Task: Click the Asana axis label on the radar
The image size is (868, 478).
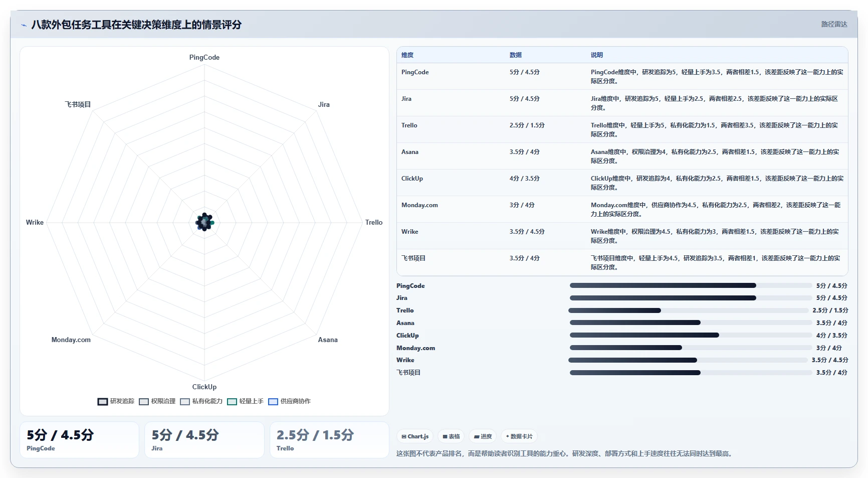Action: [328, 340]
